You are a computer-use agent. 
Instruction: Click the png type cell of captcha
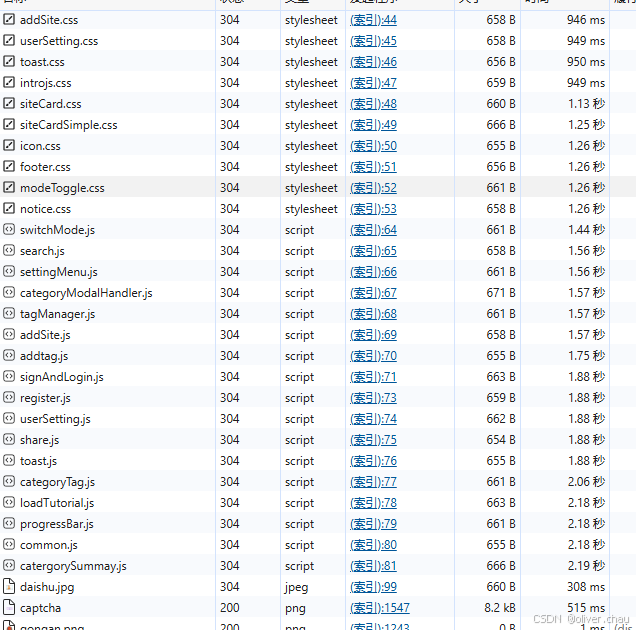(x=295, y=608)
